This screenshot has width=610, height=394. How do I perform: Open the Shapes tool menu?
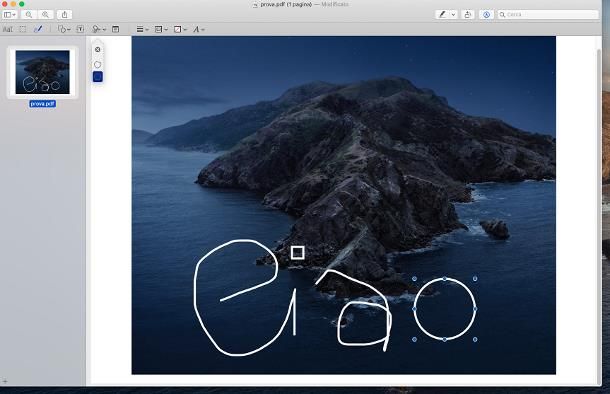click(64, 29)
